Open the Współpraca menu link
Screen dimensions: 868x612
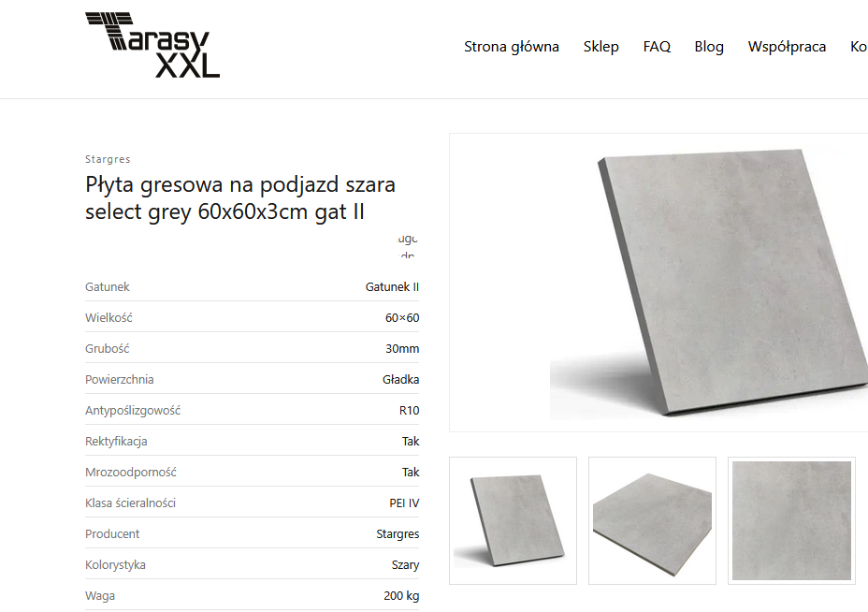click(787, 47)
